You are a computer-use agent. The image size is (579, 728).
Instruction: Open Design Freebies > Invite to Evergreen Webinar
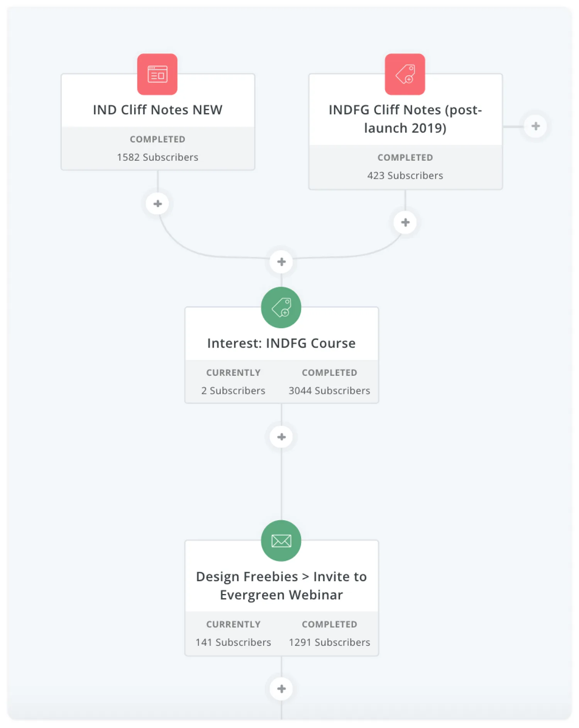point(281,585)
